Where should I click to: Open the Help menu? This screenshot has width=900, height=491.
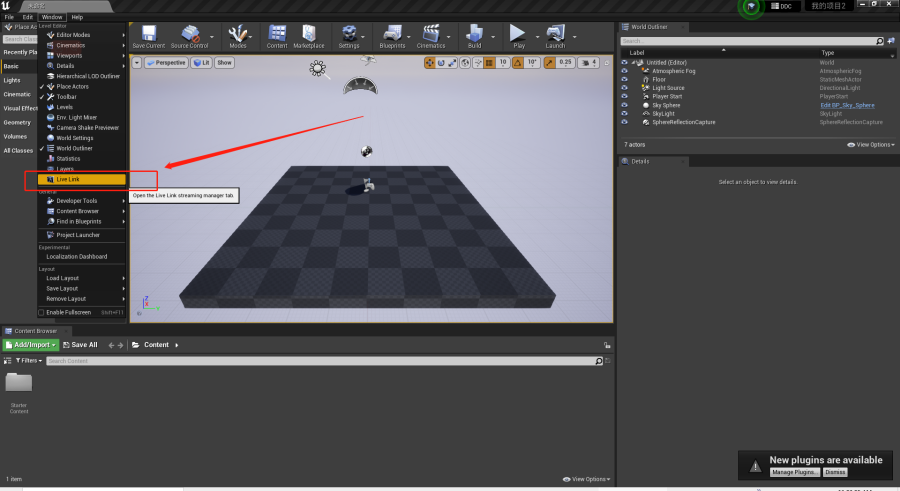click(x=77, y=17)
